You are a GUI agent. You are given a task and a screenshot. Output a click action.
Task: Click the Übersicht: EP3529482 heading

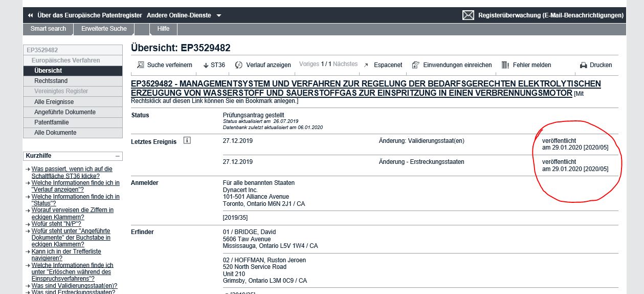coord(181,48)
